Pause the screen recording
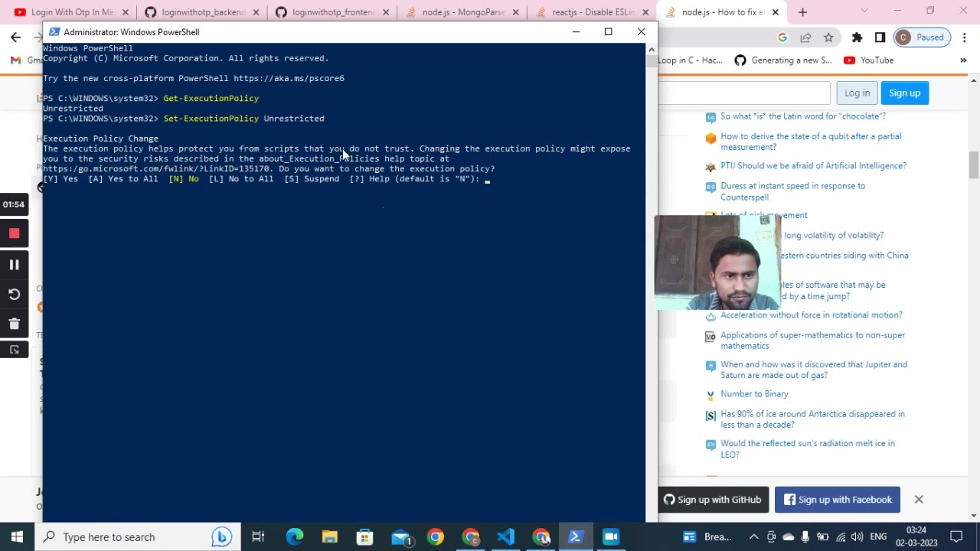This screenshot has width=980, height=551. [14, 265]
